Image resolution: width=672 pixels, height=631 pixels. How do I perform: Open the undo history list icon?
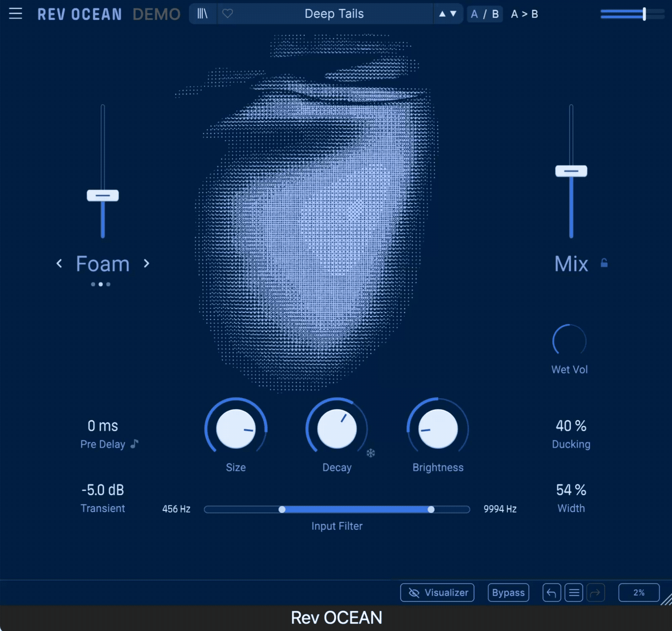[x=574, y=593]
